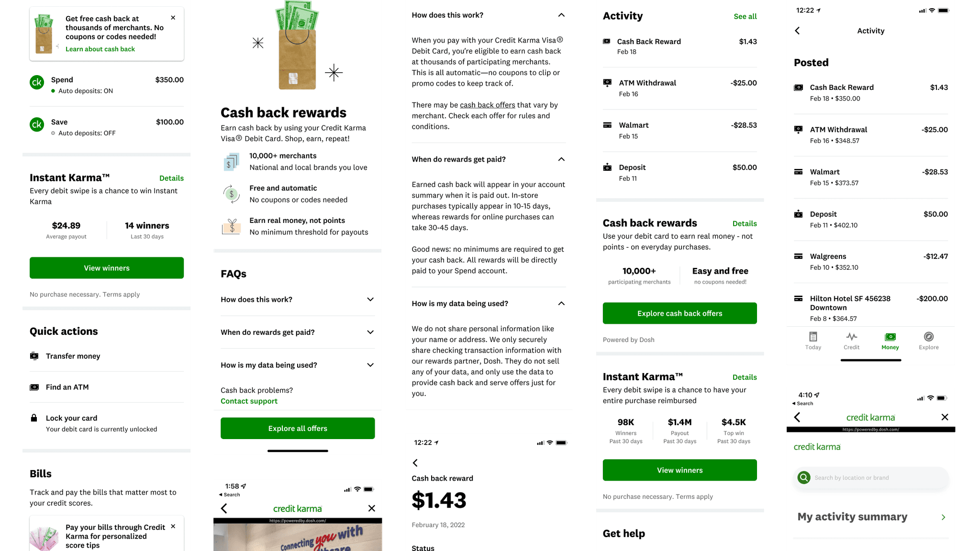980x551 pixels.
Task: Expand the When do rewards get paid FAQ
Action: pos(298,331)
